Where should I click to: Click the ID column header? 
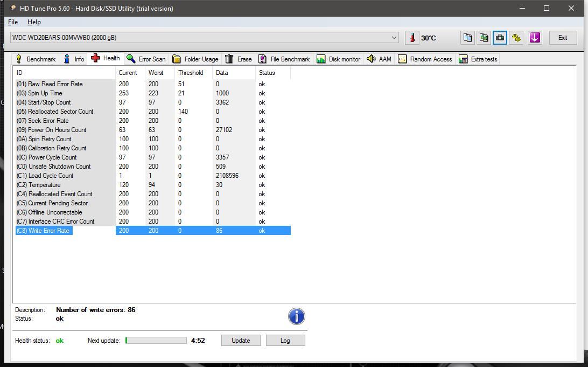tap(64, 73)
